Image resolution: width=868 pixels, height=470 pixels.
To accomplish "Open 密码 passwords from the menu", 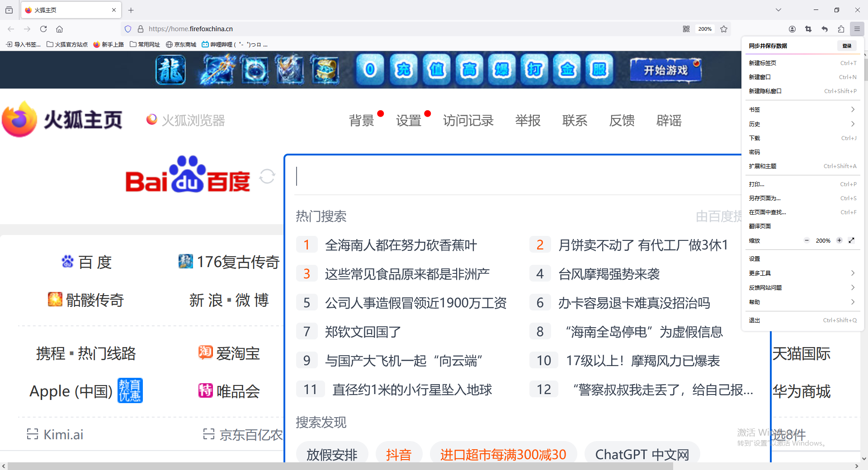I will 802,152.
